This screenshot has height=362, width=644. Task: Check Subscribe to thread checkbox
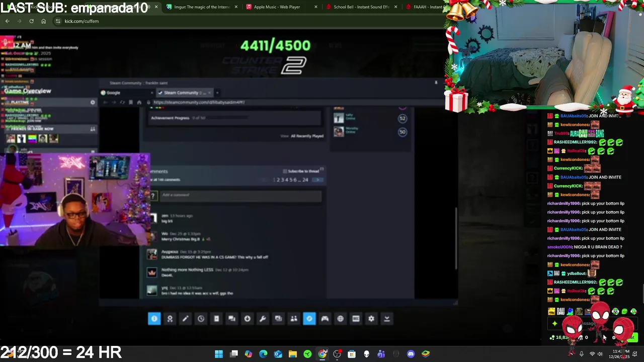coord(285,171)
